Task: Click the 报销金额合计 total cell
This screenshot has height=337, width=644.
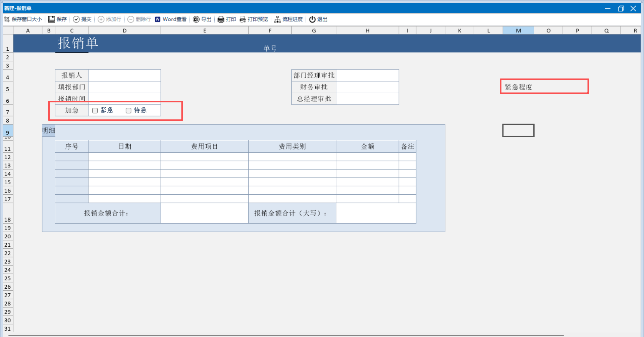Action: tap(204, 213)
